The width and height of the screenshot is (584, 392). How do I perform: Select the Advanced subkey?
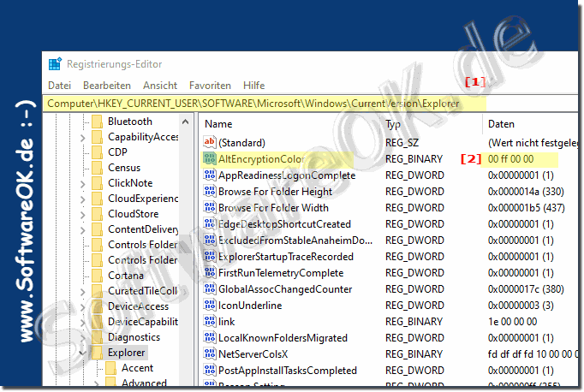tap(144, 383)
